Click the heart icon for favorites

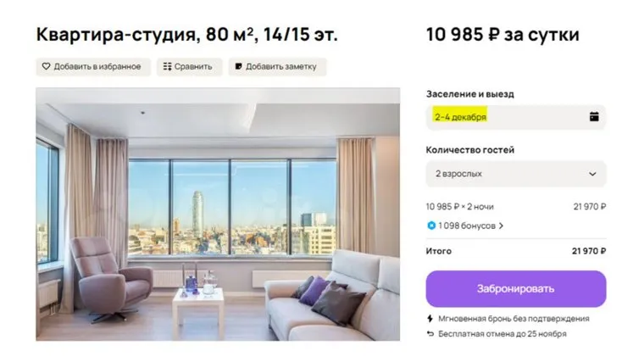(x=46, y=67)
